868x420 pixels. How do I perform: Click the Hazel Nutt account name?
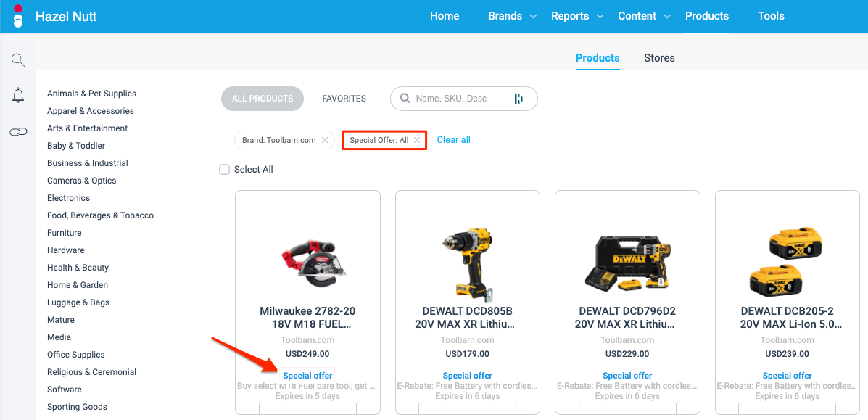(x=66, y=16)
